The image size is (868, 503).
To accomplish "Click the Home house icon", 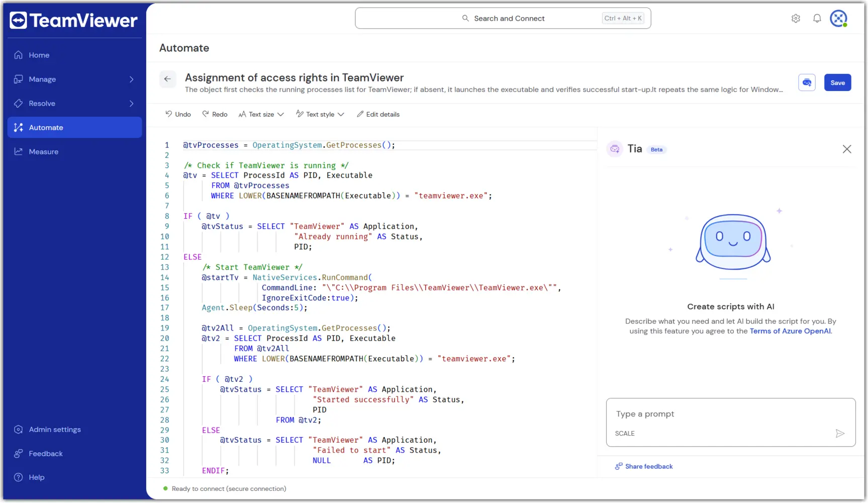I will tap(19, 55).
